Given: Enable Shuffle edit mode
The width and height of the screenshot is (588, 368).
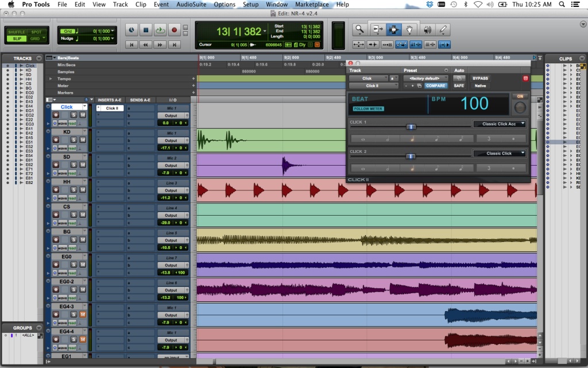Looking at the screenshot, I should 17,31.
